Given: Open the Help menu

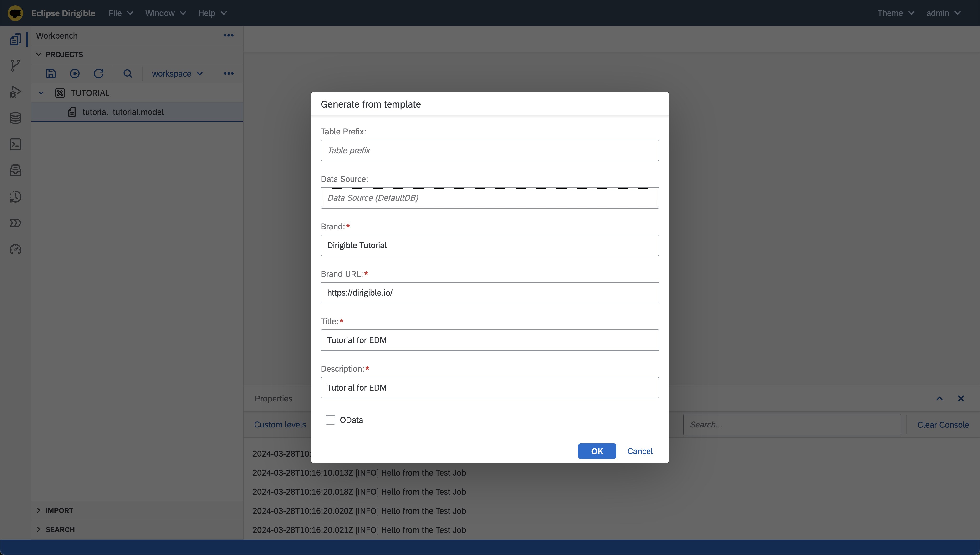Looking at the screenshot, I should [x=213, y=13].
